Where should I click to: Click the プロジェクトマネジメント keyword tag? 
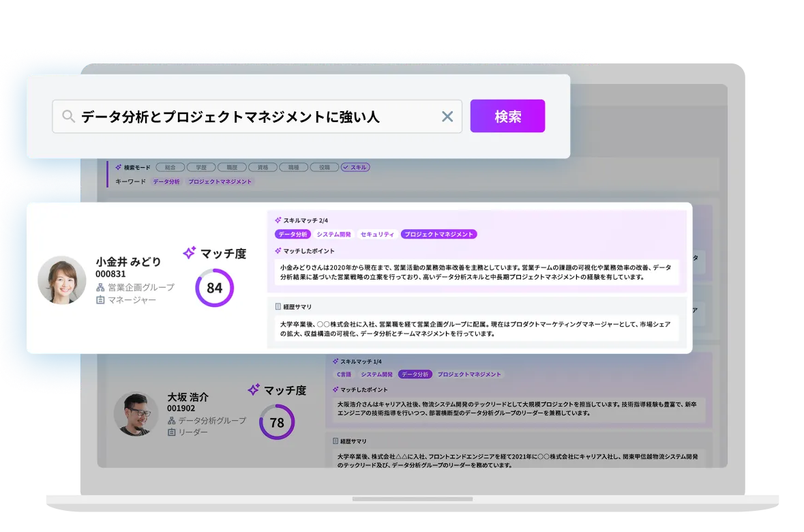(x=220, y=182)
